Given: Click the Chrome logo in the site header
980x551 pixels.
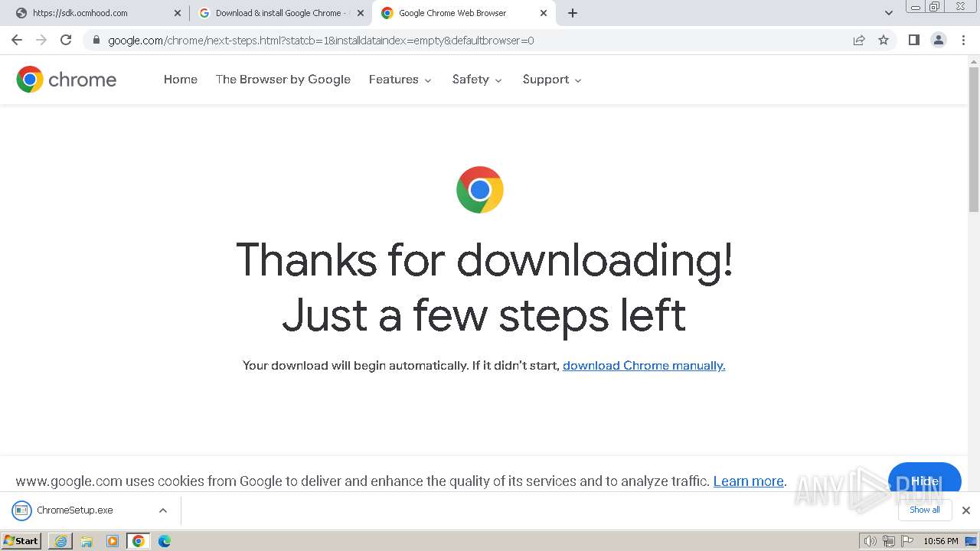Looking at the screenshot, I should [67, 80].
